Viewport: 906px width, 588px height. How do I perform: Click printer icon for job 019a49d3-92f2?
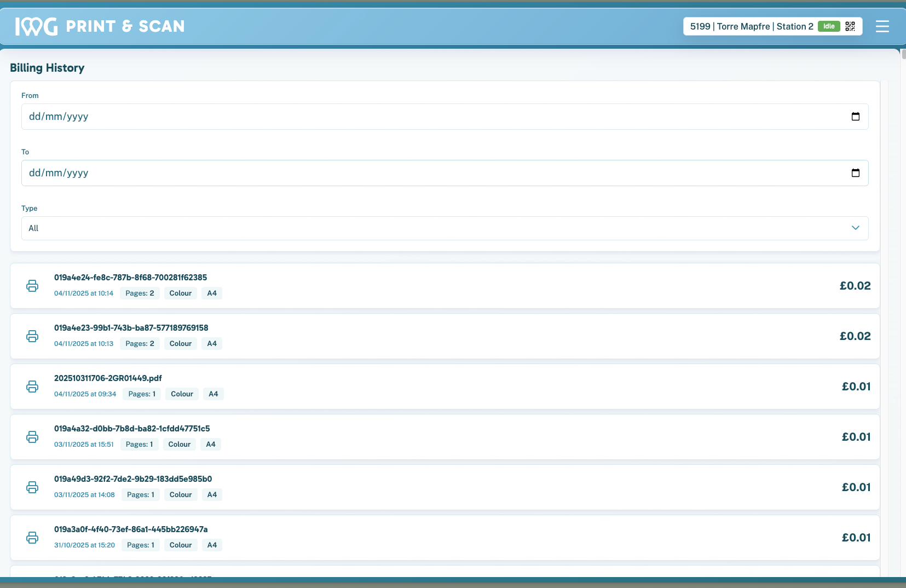click(32, 487)
